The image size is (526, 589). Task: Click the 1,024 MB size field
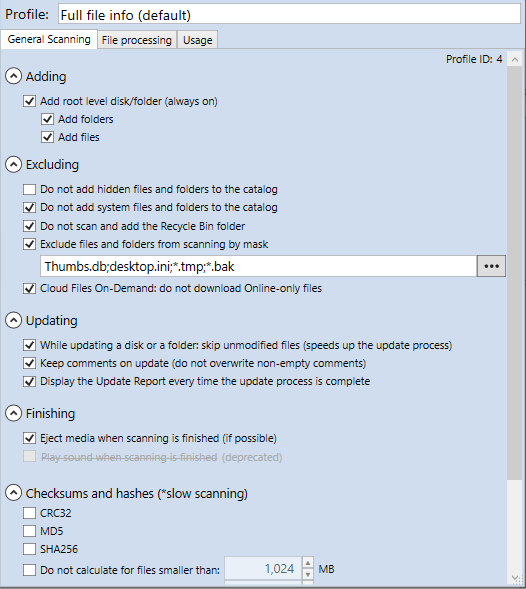click(263, 569)
